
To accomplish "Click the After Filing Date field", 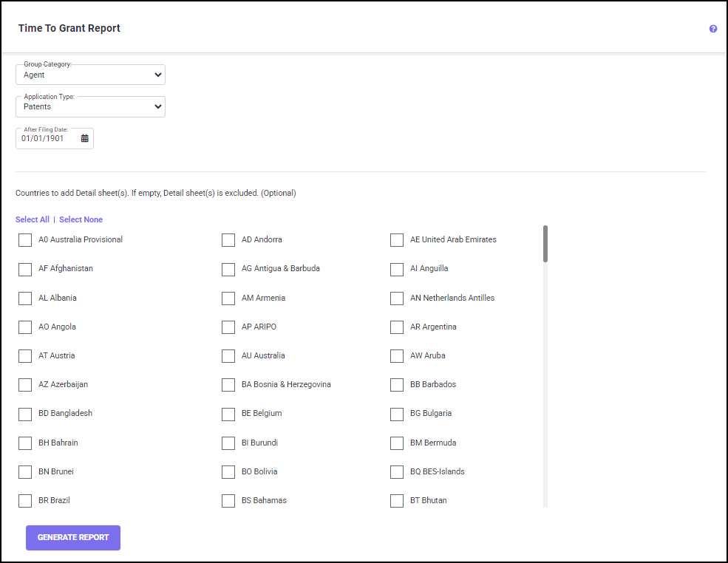I will 47,138.
